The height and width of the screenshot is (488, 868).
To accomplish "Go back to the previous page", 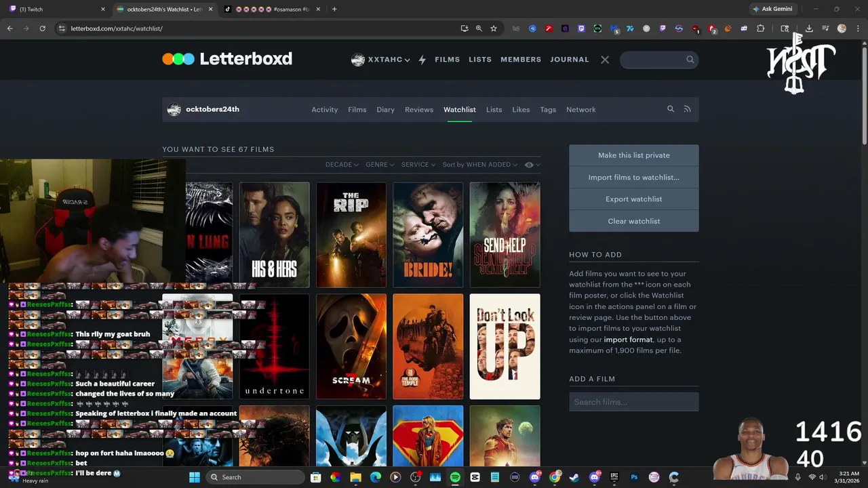I will coord(9,28).
